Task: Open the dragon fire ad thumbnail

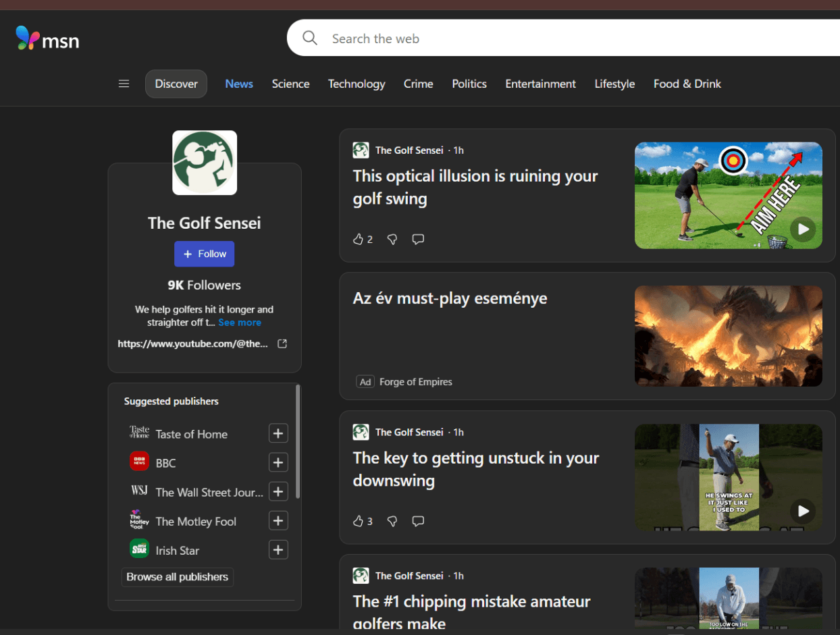Action: (729, 336)
